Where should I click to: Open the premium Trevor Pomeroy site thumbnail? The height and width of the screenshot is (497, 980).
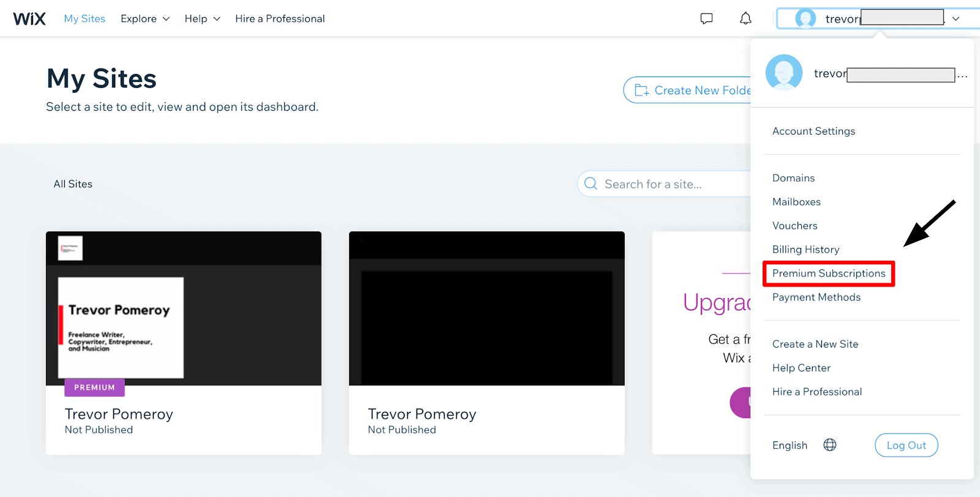[x=184, y=308]
